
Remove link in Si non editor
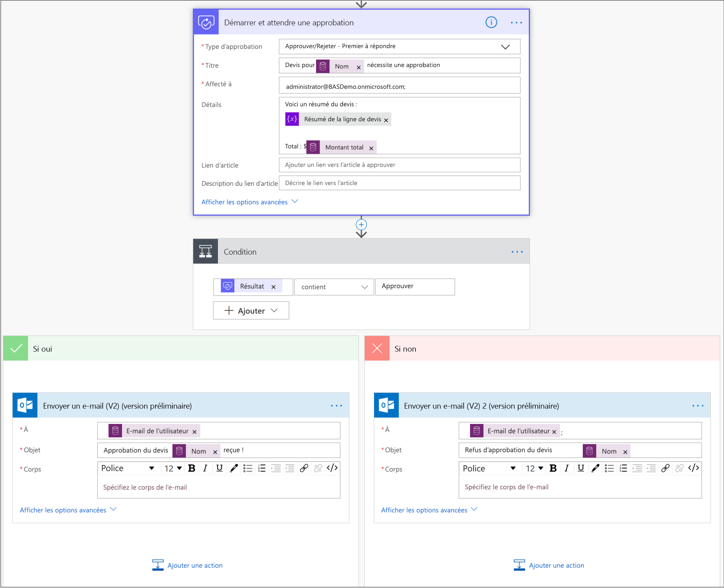(679, 468)
